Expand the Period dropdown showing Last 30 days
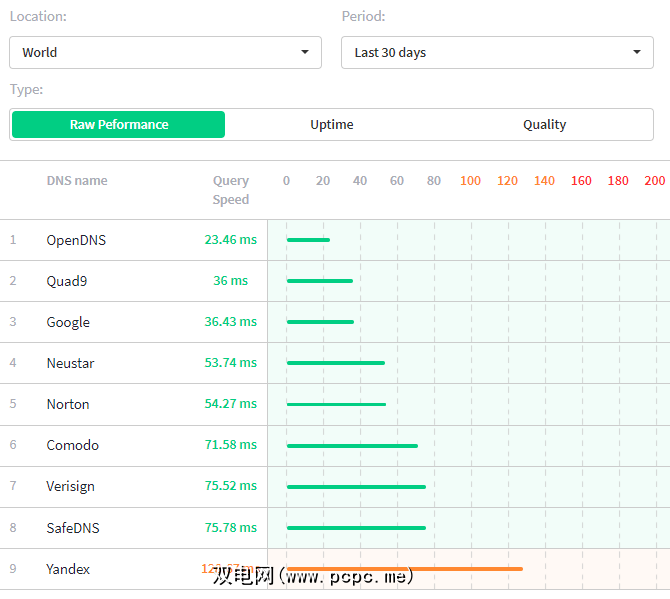The height and width of the screenshot is (599, 670). click(497, 53)
